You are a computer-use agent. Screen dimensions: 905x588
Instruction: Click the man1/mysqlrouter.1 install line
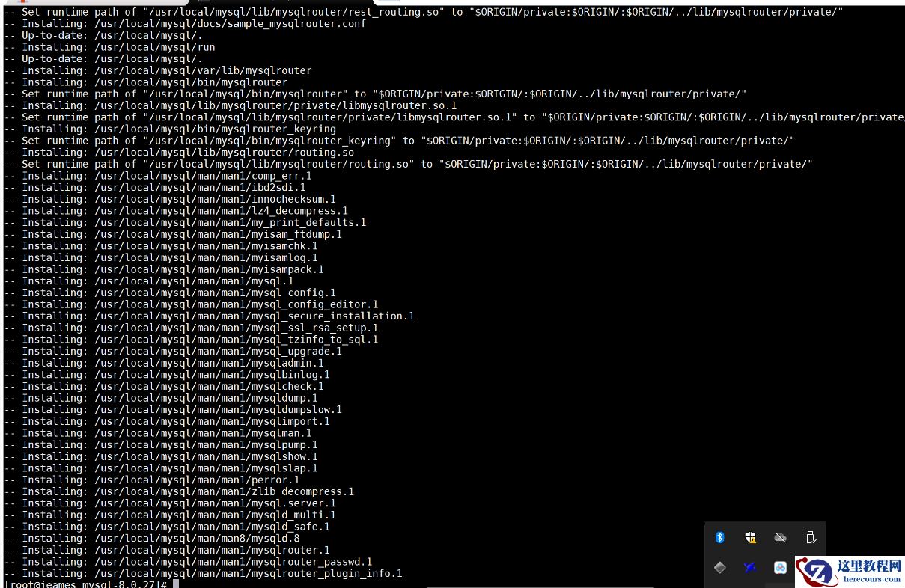[167, 550]
